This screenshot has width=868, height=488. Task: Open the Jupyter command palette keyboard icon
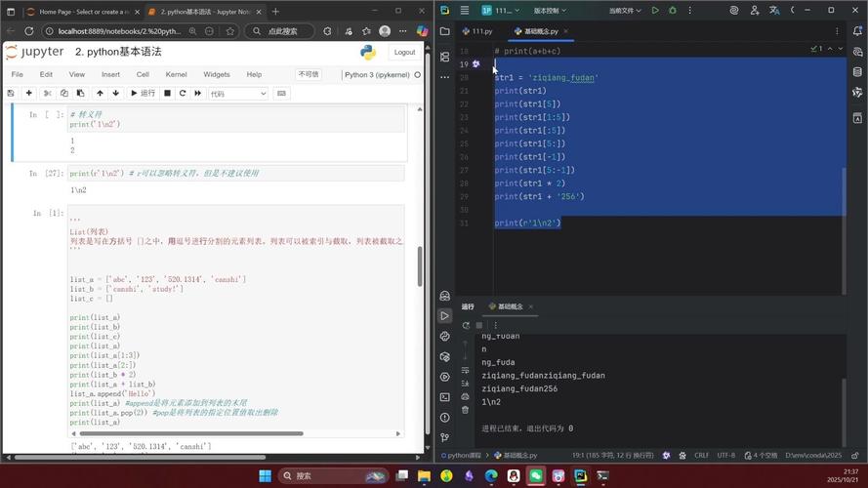coord(281,94)
